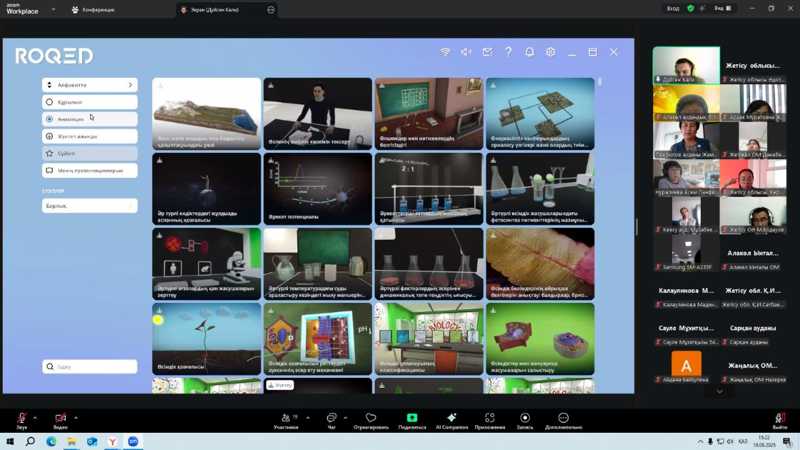The image size is (800, 450).
Task: Click the Zoom record button
Action: pyautogui.click(x=525, y=418)
